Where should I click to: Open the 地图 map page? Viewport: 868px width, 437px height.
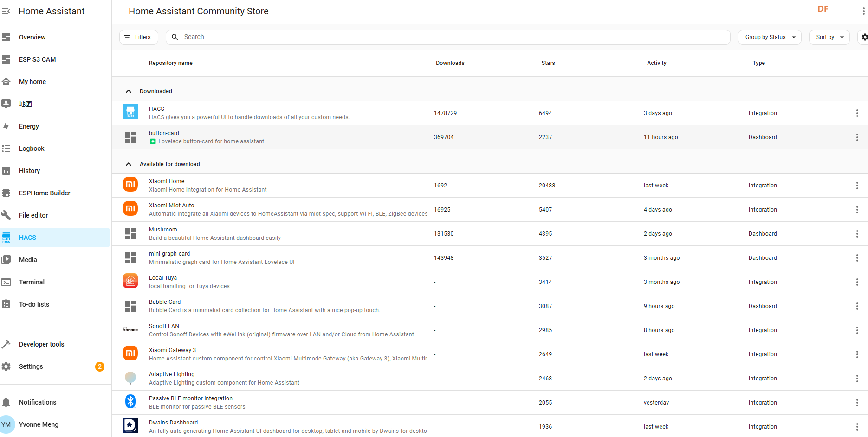[x=55, y=104]
